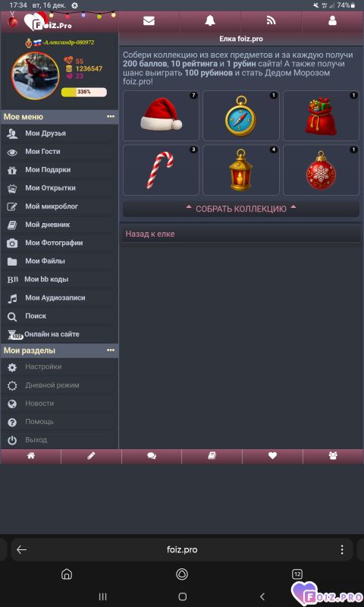Select the Santa hat collection item
The height and width of the screenshot is (607, 364).
[x=161, y=116]
